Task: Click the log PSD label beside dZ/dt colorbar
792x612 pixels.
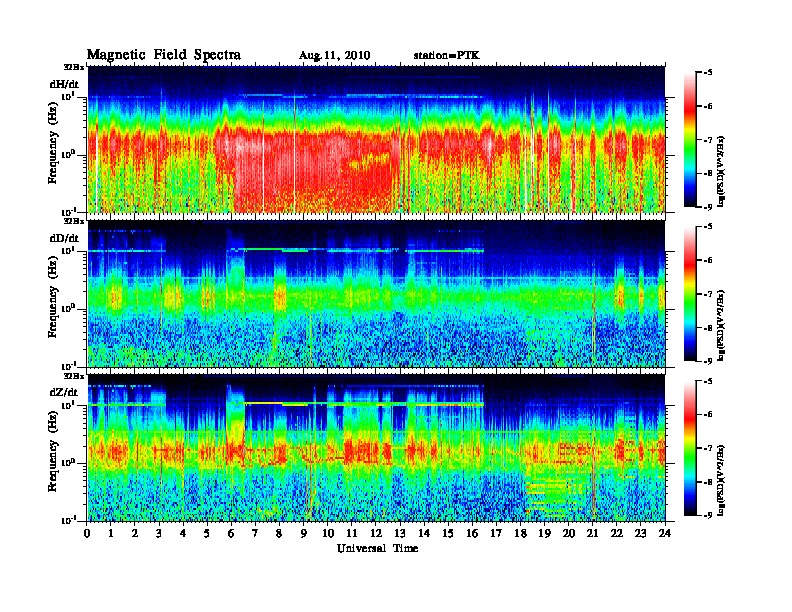Action: [x=721, y=480]
